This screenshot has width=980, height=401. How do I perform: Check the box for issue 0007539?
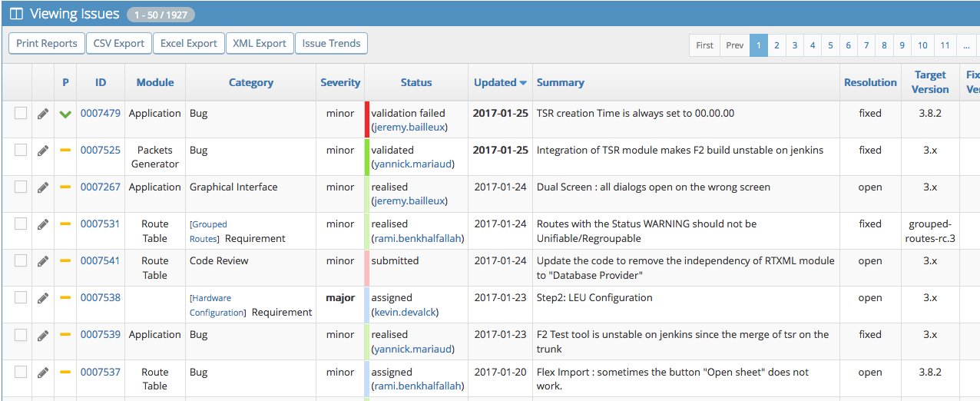pyautogui.click(x=21, y=334)
